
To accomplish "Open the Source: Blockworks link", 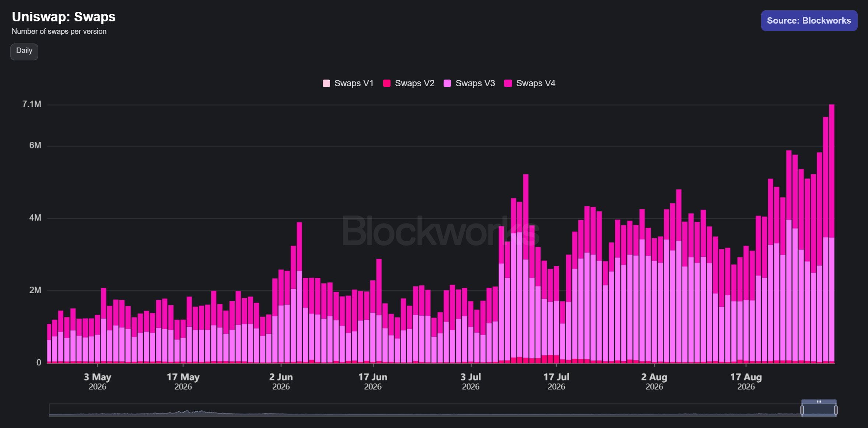I will point(809,21).
